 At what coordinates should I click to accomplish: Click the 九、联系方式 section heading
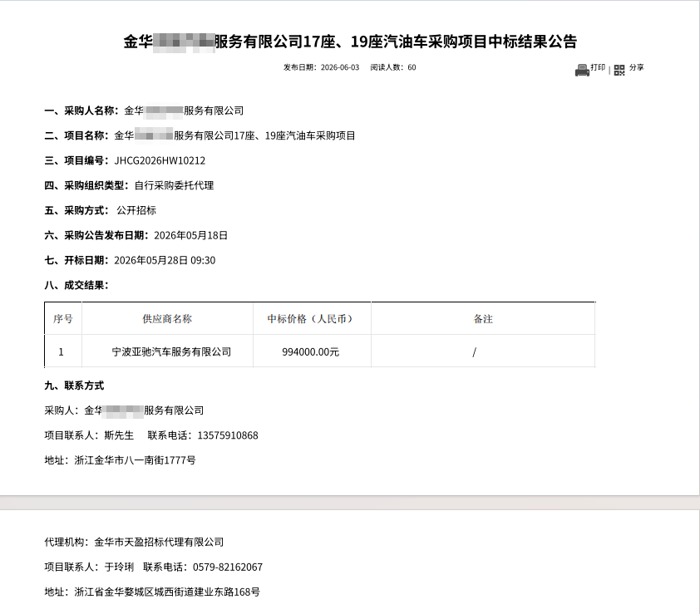pyautogui.click(x=74, y=386)
